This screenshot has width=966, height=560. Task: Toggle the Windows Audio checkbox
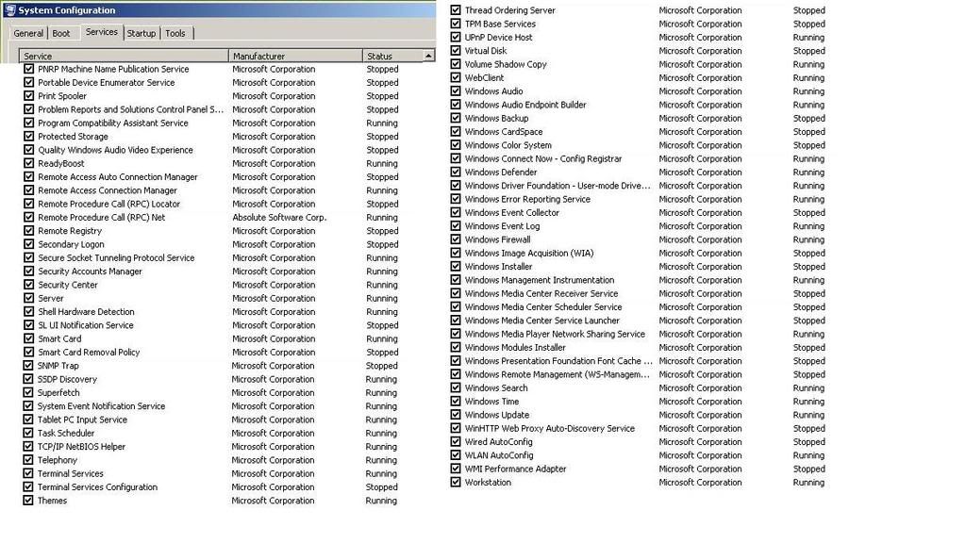456,91
